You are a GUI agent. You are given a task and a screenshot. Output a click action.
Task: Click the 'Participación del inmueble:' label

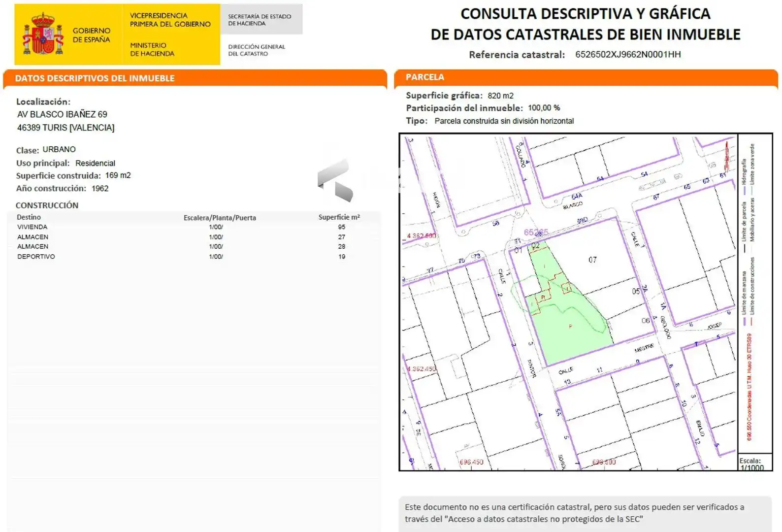(x=464, y=108)
